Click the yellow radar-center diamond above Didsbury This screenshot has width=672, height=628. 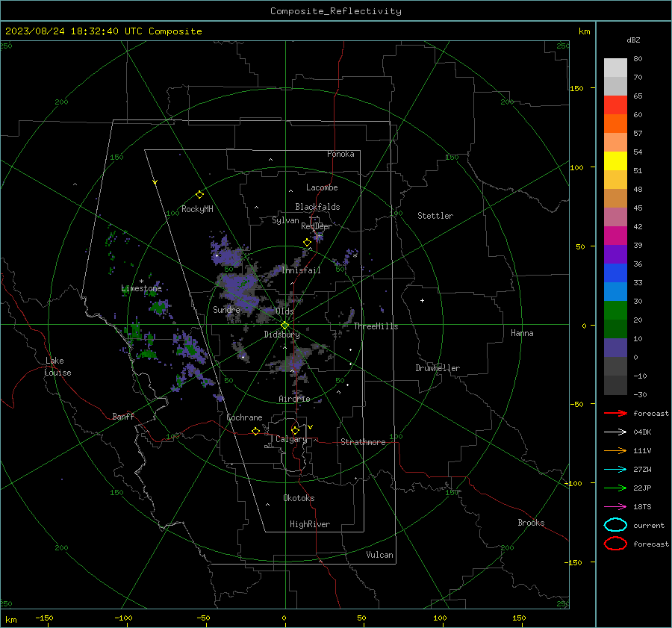(285, 325)
